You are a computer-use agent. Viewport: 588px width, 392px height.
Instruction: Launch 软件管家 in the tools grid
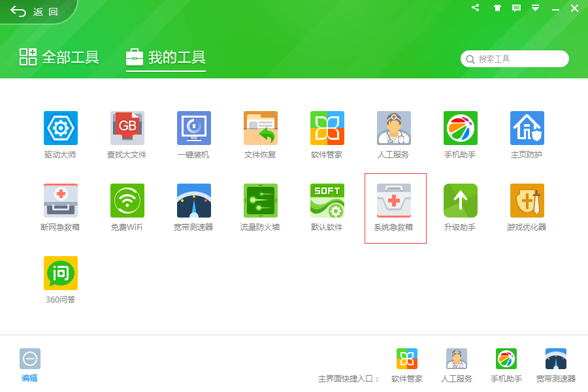click(x=327, y=128)
